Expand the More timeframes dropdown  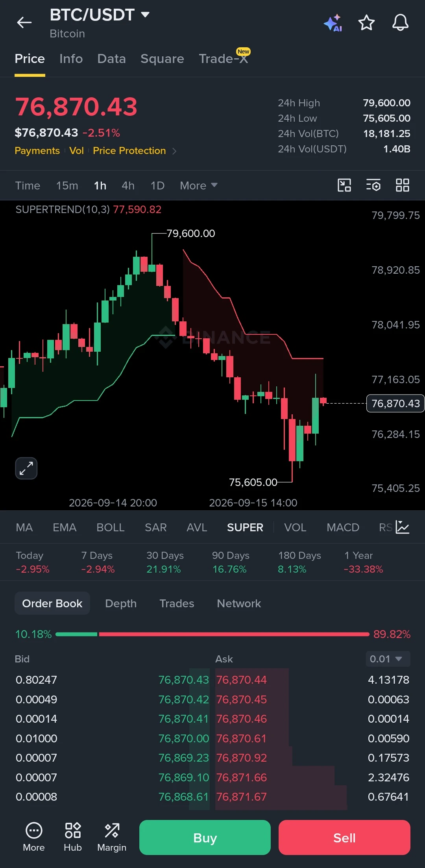[199, 185]
